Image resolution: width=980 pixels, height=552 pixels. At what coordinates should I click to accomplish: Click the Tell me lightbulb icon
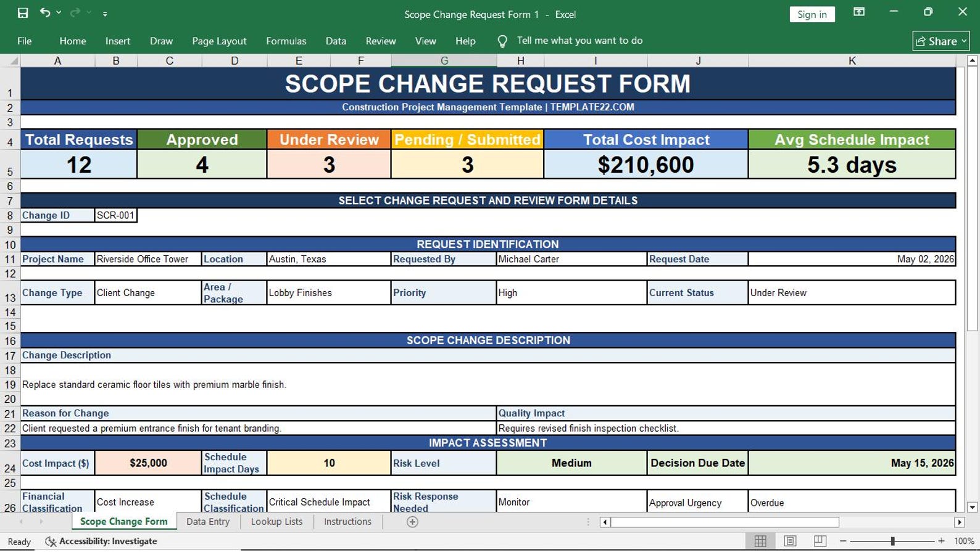click(502, 41)
